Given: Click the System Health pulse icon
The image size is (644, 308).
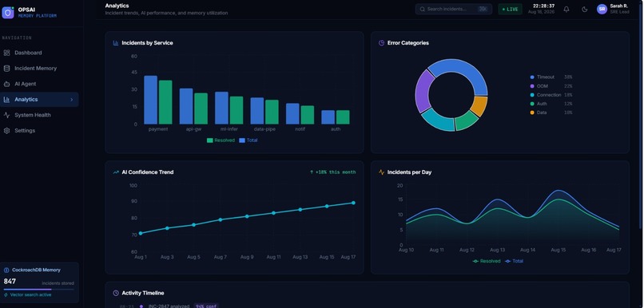Looking at the screenshot, I should tap(6, 115).
